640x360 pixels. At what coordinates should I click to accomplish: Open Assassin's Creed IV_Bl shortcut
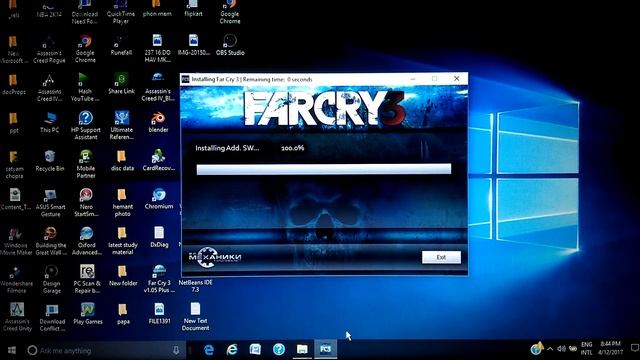pos(158,87)
